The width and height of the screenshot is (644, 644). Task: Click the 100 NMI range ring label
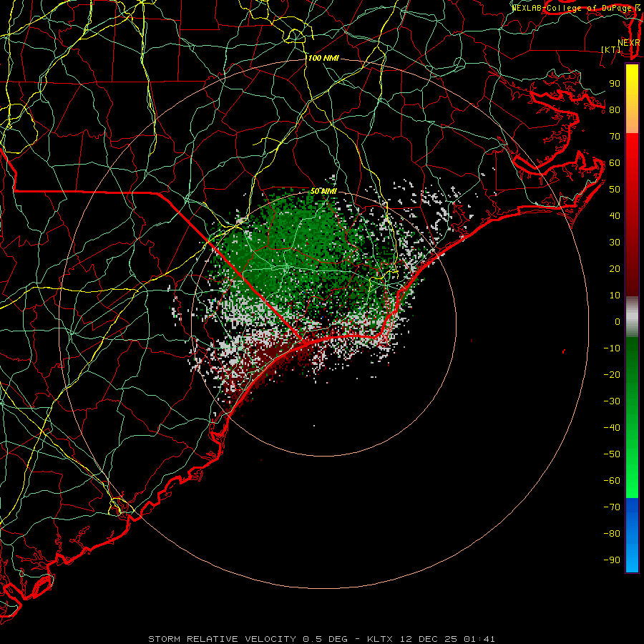tap(323, 59)
